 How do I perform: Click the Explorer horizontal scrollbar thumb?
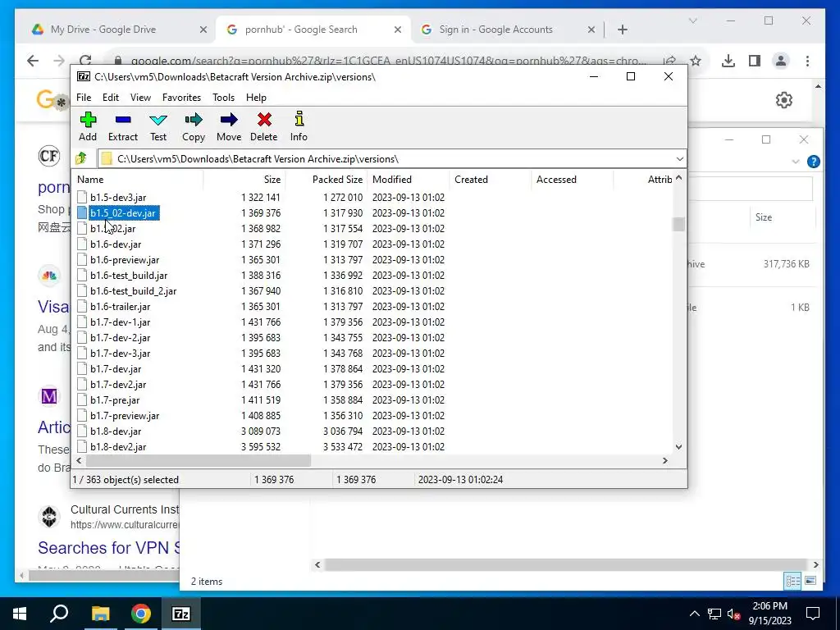(564, 564)
